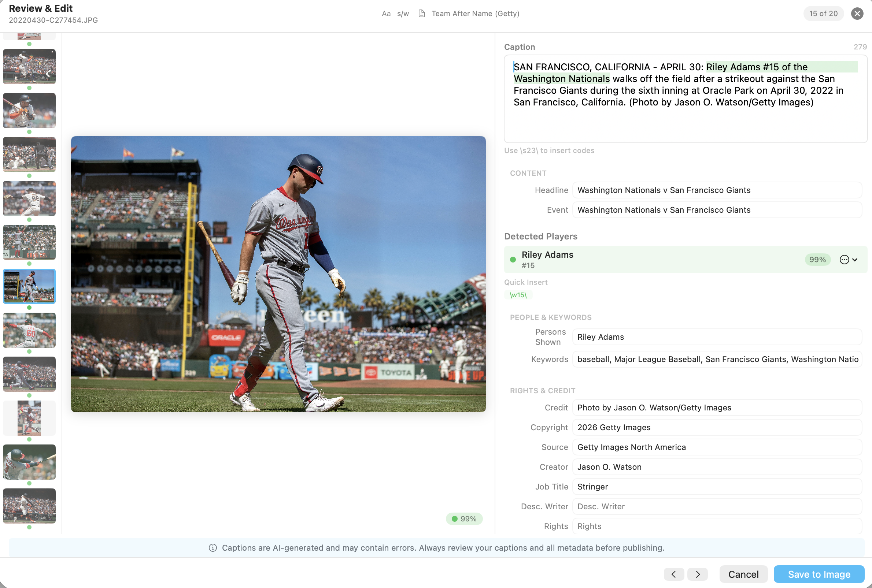The height and width of the screenshot is (588, 872).
Task: Click the green status dot under the selected thumbnail
Action: click(29, 308)
